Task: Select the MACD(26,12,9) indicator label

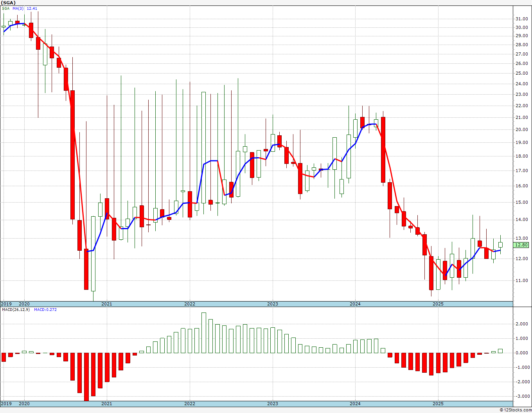Action: [16, 309]
